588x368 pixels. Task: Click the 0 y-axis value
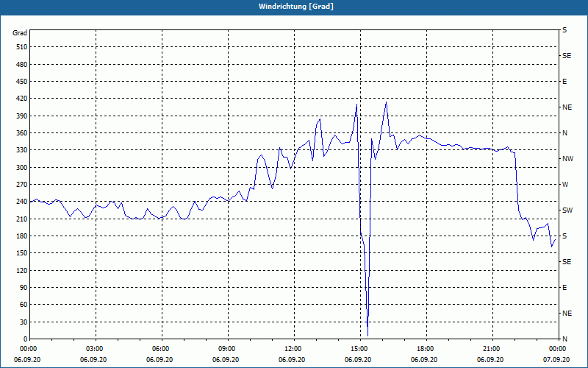(x=26, y=339)
